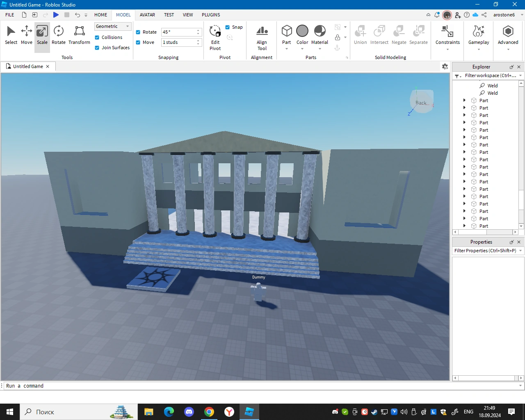
Task: Open the Part type dropdown arrow
Action: (x=287, y=49)
